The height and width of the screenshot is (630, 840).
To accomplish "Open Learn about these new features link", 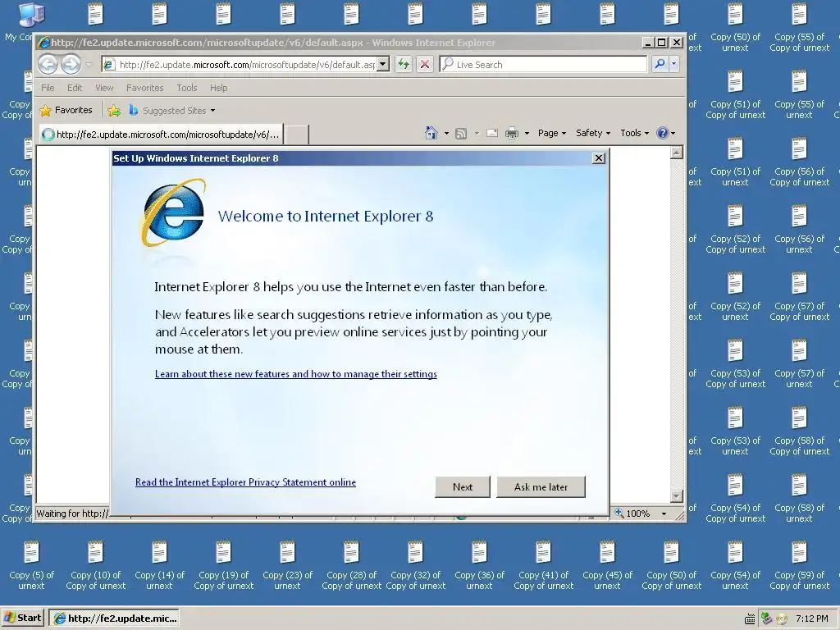I will [x=295, y=374].
